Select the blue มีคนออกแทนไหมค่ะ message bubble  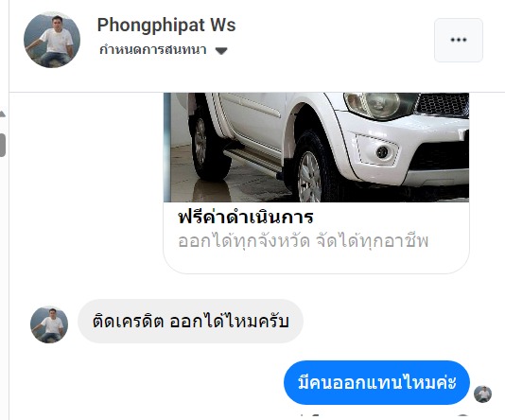pos(376,383)
